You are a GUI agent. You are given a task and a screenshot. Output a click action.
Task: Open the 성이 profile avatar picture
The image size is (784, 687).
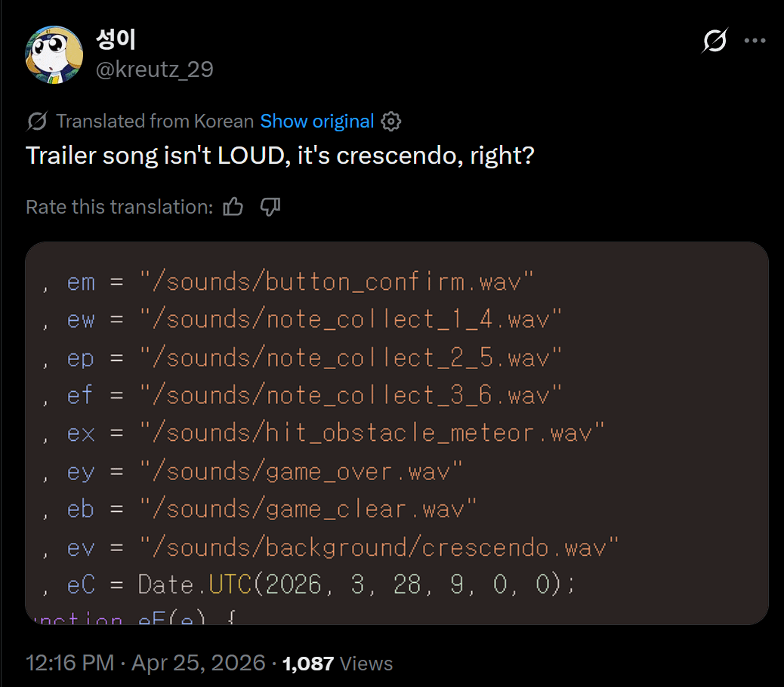point(54,54)
